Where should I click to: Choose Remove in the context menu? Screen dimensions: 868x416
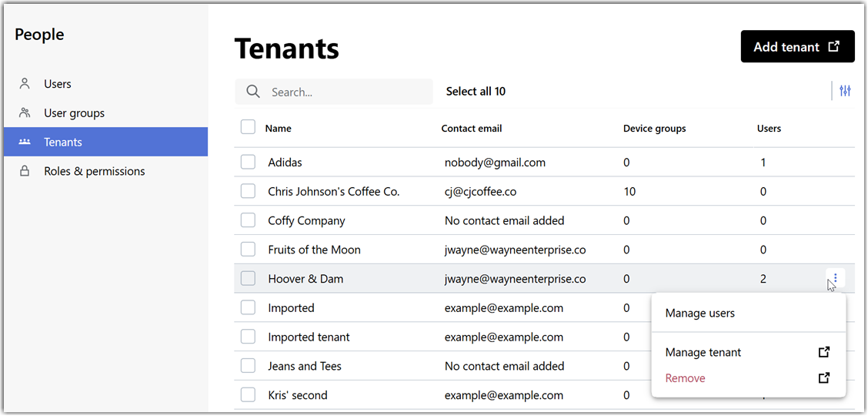tap(685, 378)
